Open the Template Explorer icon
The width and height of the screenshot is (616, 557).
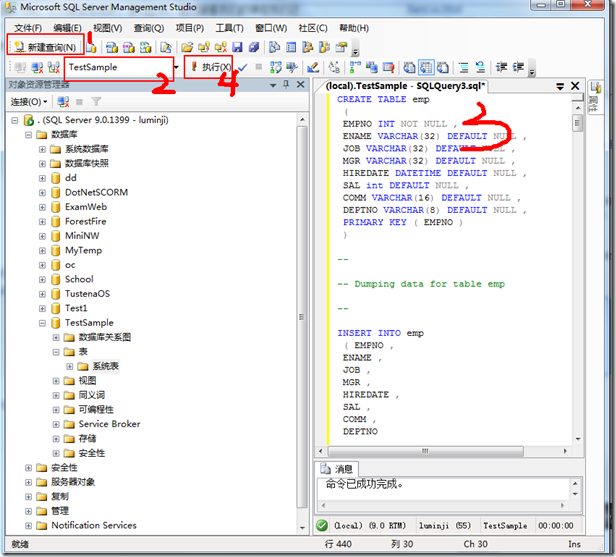[324, 48]
